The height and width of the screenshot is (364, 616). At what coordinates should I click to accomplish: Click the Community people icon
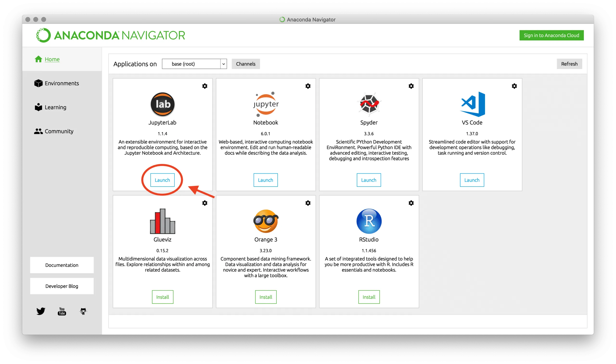(38, 131)
